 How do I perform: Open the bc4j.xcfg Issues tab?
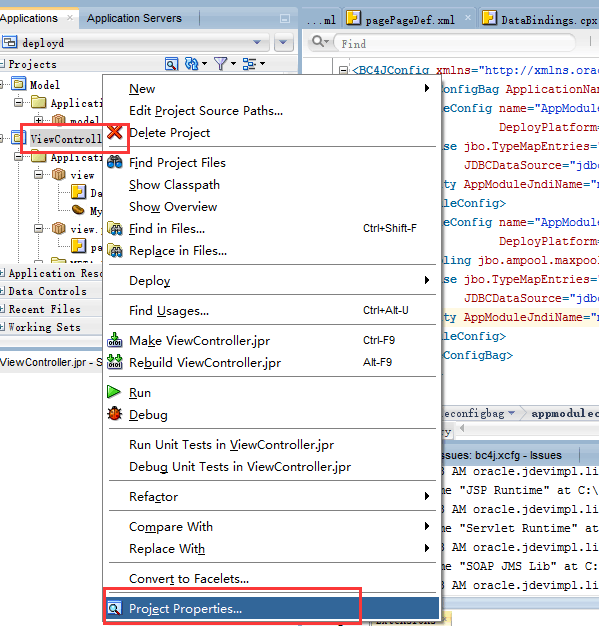(x=502, y=455)
